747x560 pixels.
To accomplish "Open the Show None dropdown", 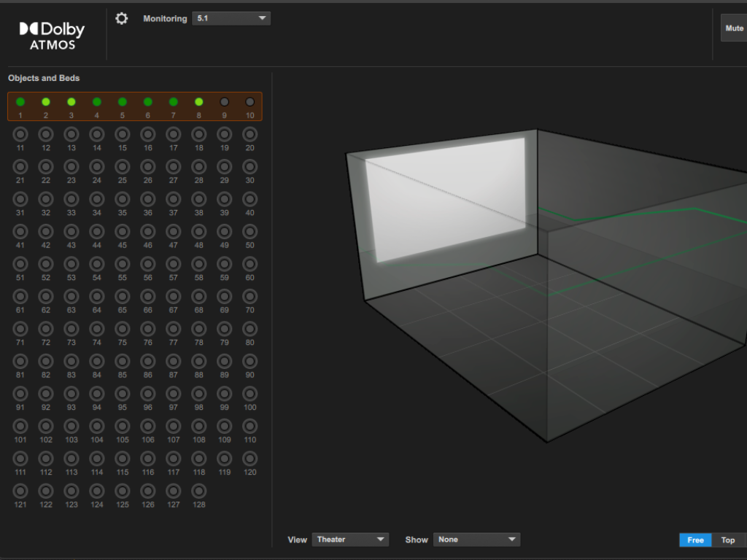I will pos(476,540).
